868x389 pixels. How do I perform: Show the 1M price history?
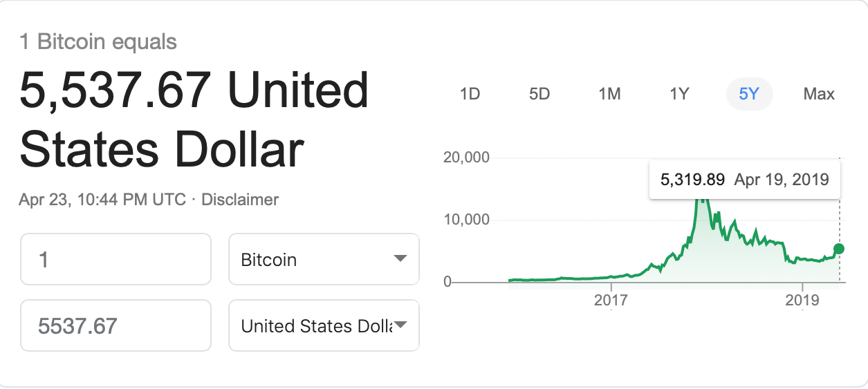(609, 94)
